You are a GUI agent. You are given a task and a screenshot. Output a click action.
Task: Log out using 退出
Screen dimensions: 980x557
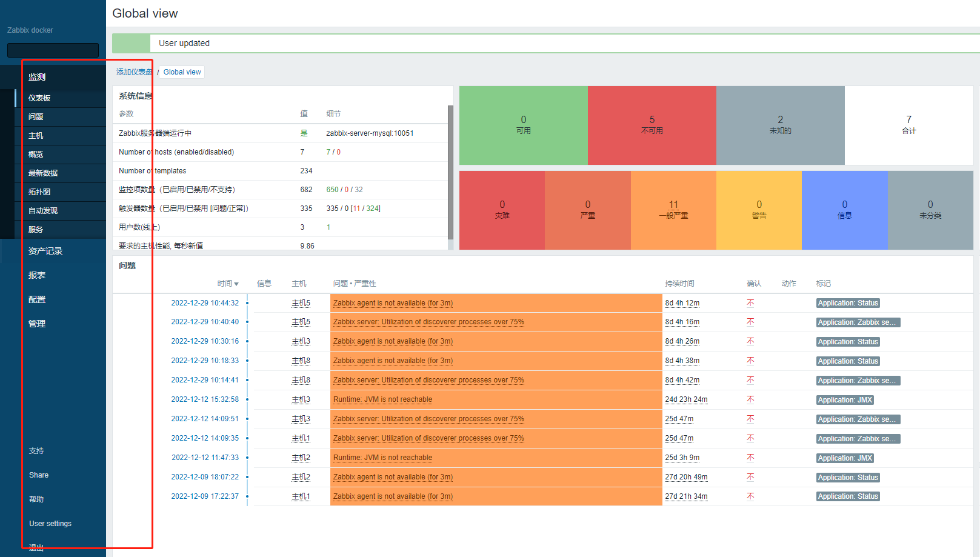pyautogui.click(x=35, y=546)
